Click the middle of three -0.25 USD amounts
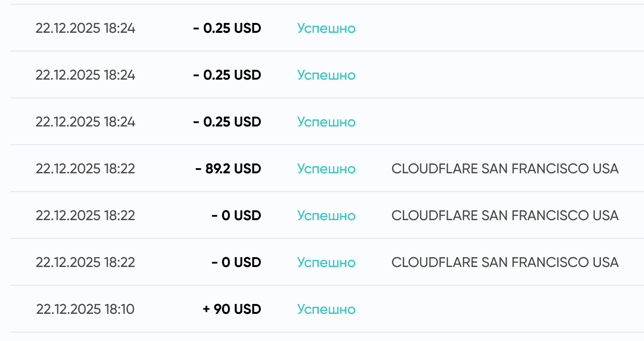 tap(227, 75)
